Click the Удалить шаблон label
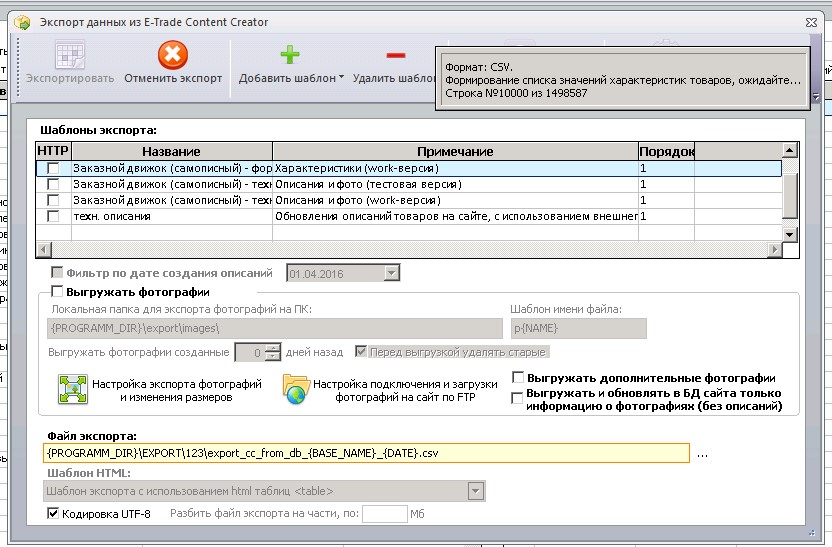832x547 pixels. coord(395,78)
